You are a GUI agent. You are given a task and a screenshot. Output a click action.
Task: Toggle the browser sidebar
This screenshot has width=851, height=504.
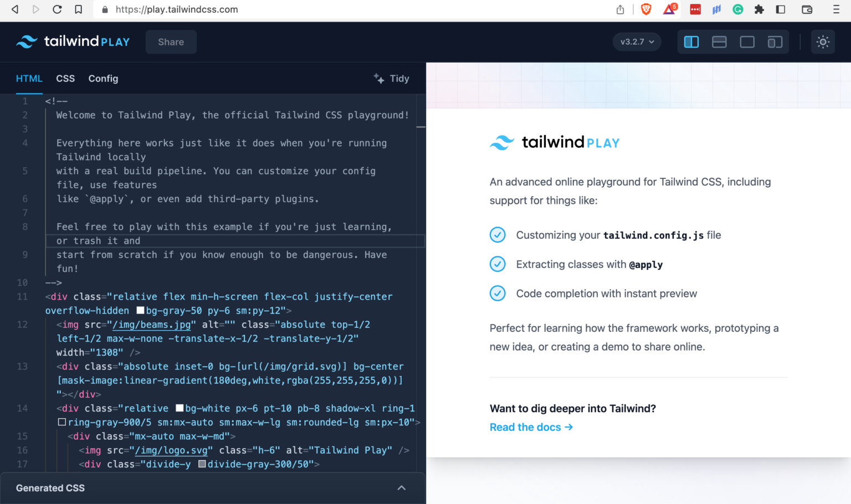pos(781,9)
